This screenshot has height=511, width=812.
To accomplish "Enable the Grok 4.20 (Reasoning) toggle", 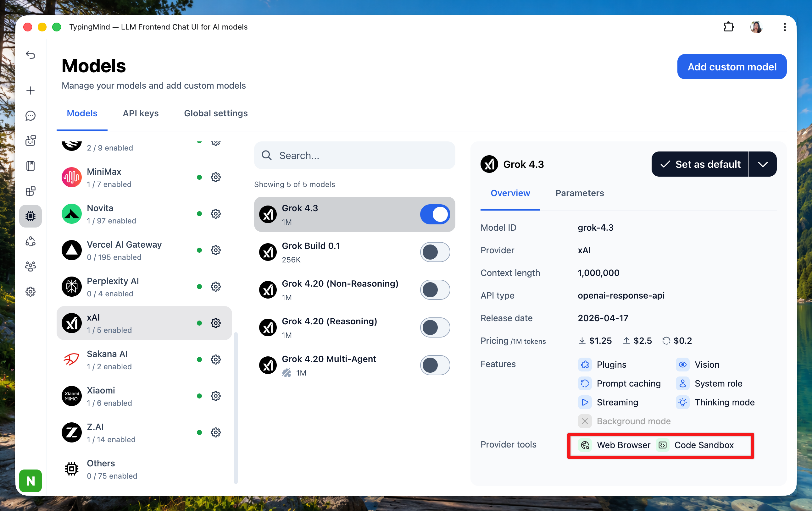I will pos(435,328).
